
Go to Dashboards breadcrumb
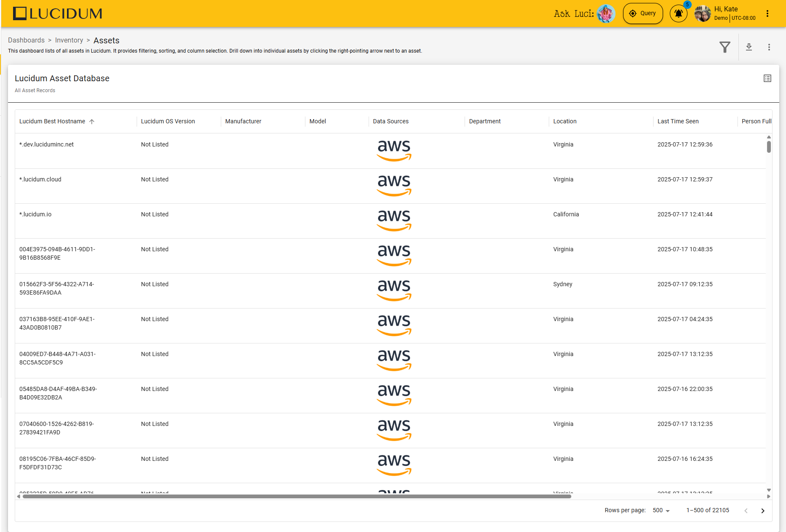click(26, 40)
